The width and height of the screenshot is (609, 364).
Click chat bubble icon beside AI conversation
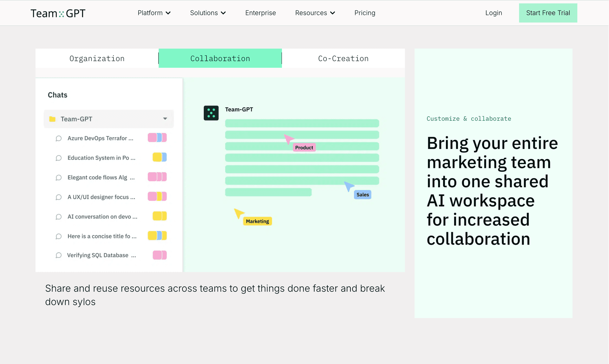tap(59, 217)
